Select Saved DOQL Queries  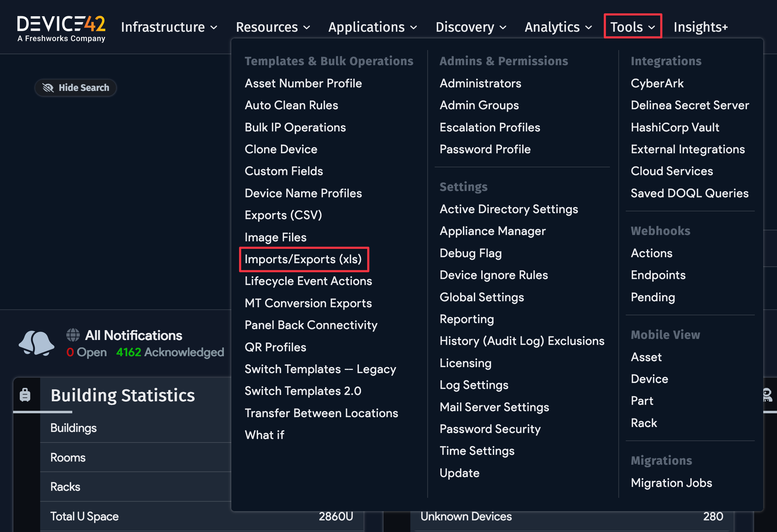tap(690, 193)
